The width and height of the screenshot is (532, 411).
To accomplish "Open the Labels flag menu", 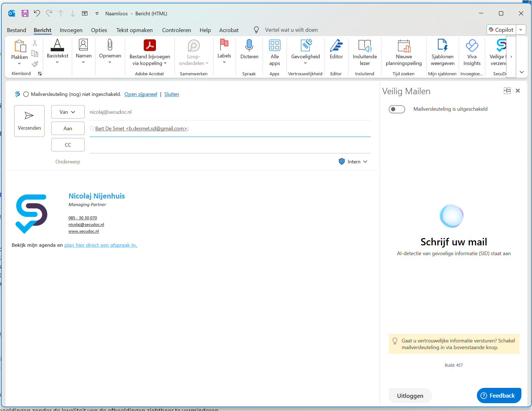I will [224, 52].
